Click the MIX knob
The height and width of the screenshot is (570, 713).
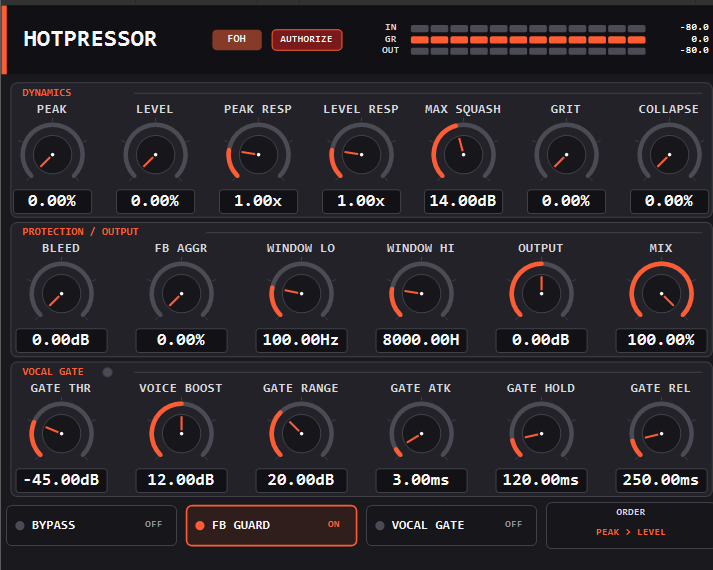coord(661,294)
